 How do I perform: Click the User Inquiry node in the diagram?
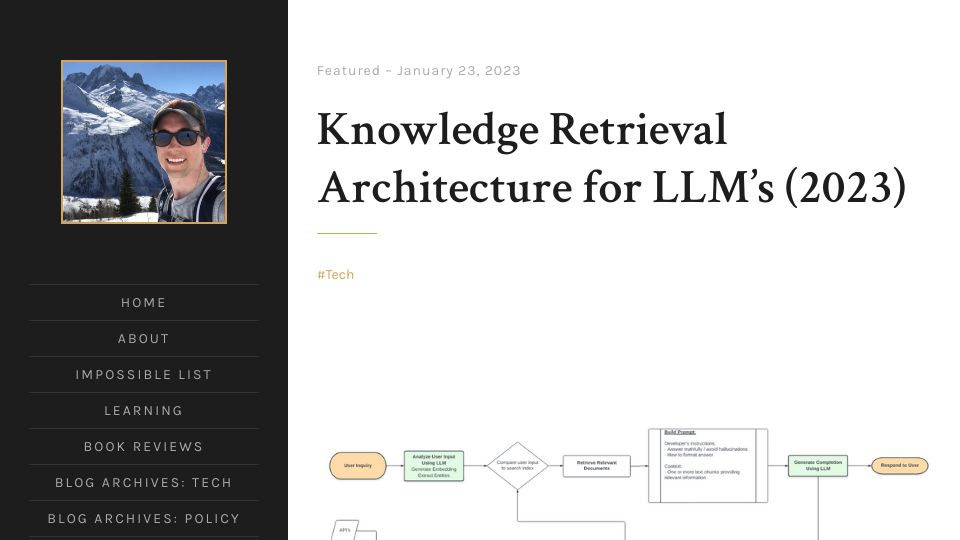coord(358,465)
